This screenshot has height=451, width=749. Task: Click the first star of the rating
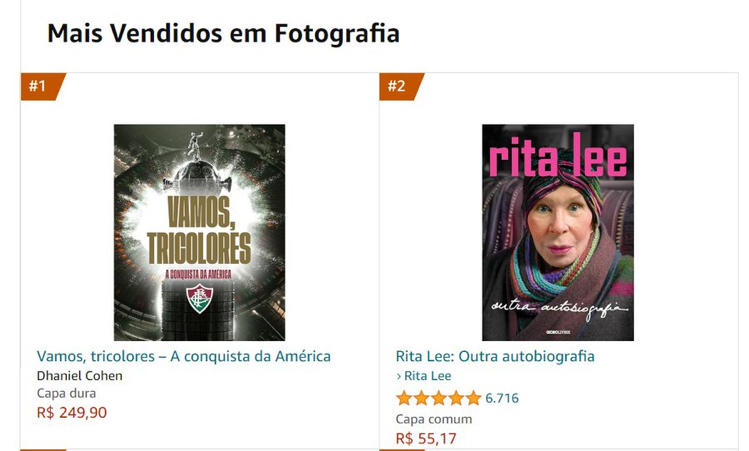pos(404,398)
